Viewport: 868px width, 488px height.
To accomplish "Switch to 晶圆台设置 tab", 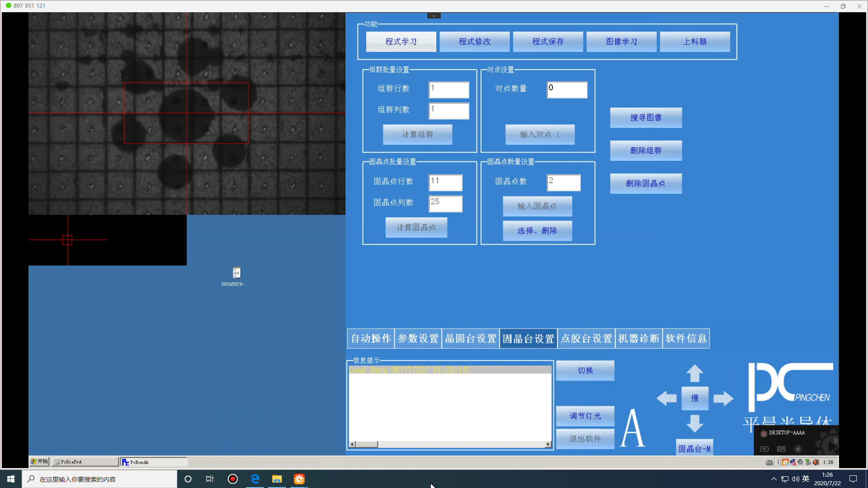I will [x=471, y=338].
